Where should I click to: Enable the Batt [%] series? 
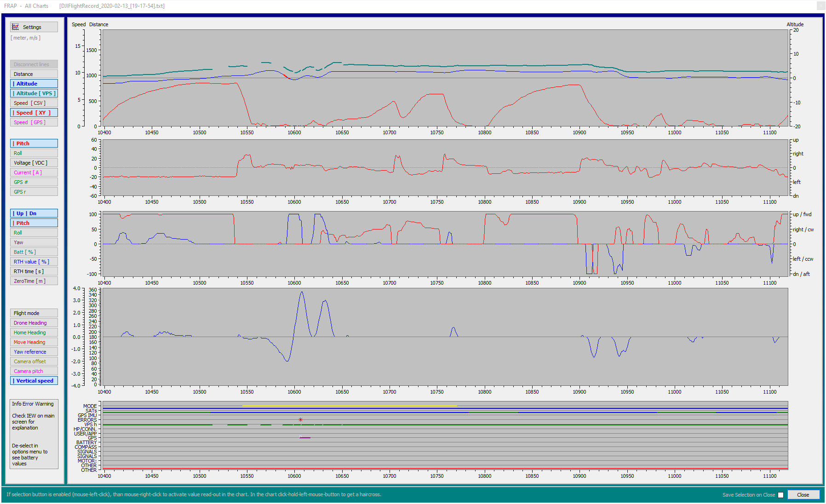tap(34, 252)
